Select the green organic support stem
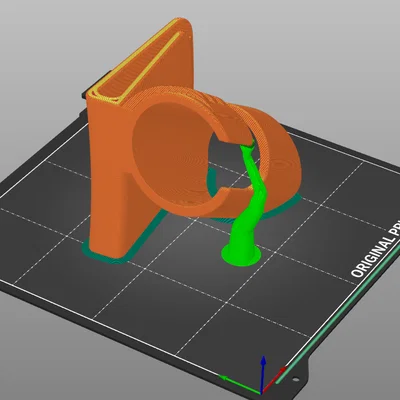The image size is (400, 400). [250, 200]
